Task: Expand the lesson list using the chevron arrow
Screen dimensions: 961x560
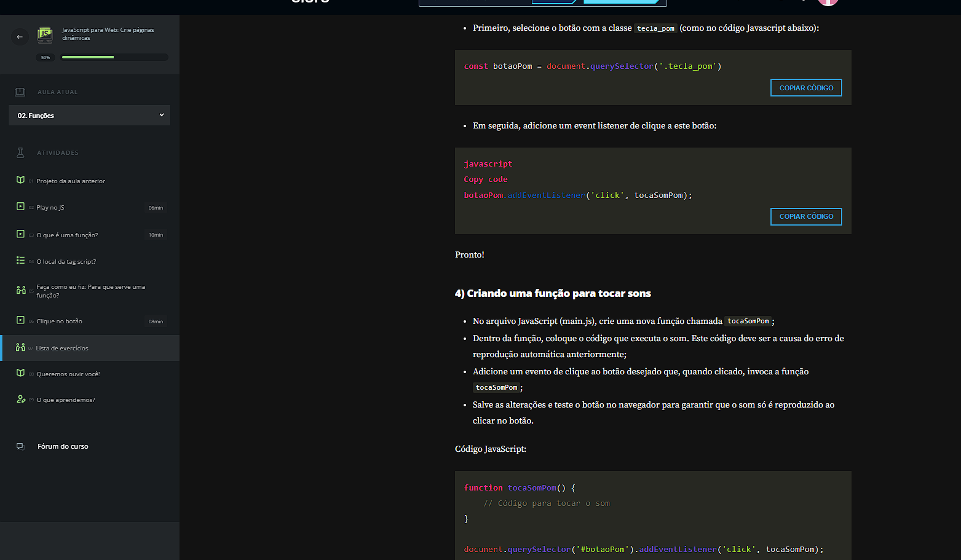Action: (162, 115)
